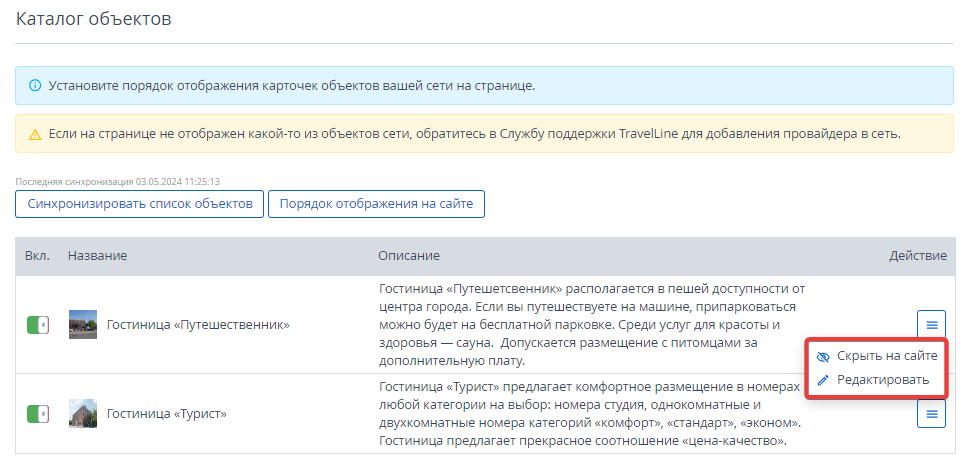
Task: Click the crossed-eye hide icon
Action: pyautogui.click(x=823, y=357)
